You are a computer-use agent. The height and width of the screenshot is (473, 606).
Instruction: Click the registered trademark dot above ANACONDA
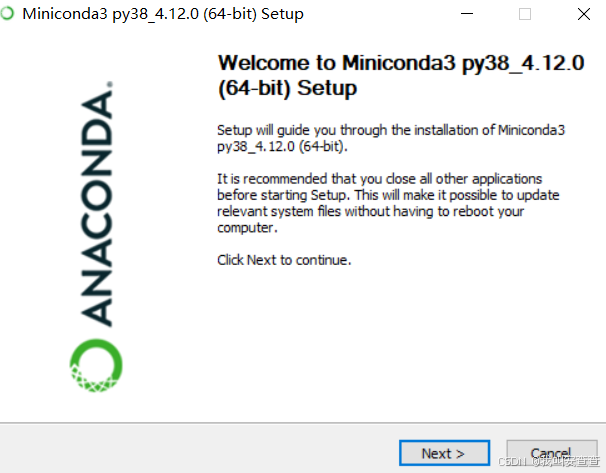(110, 84)
